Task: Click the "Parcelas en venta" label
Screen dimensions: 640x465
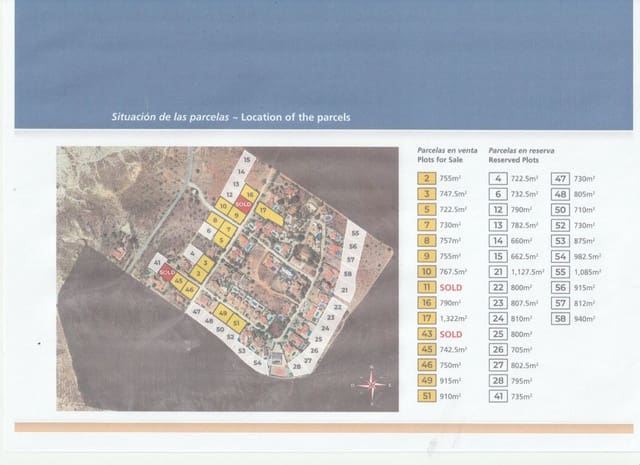Action: coord(447,150)
